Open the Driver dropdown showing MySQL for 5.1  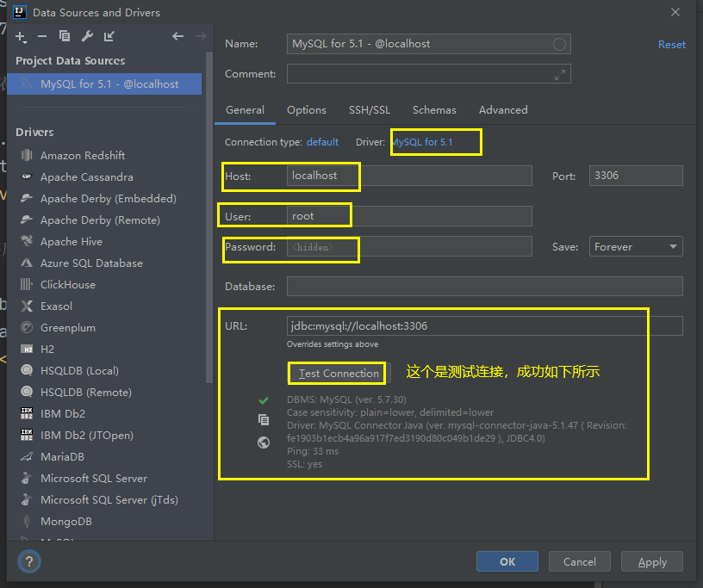(435, 141)
